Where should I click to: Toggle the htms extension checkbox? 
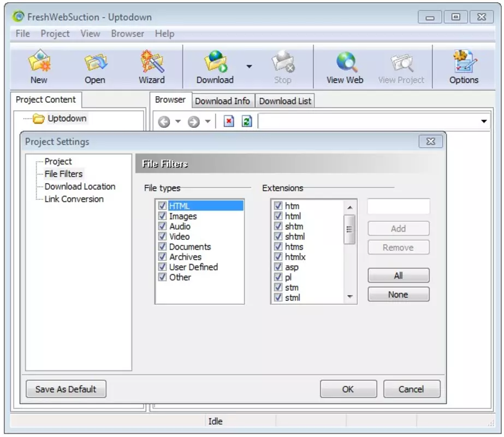click(x=278, y=246)
